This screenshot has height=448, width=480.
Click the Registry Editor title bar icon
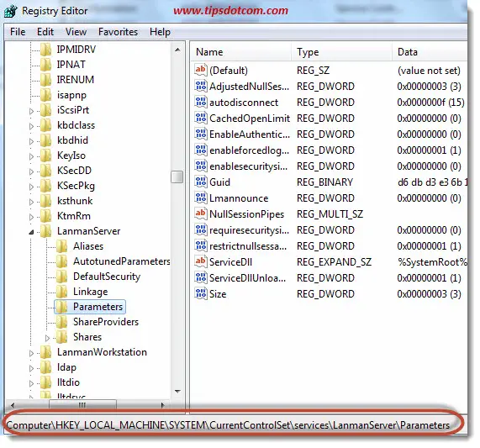[x=11, y=11]
